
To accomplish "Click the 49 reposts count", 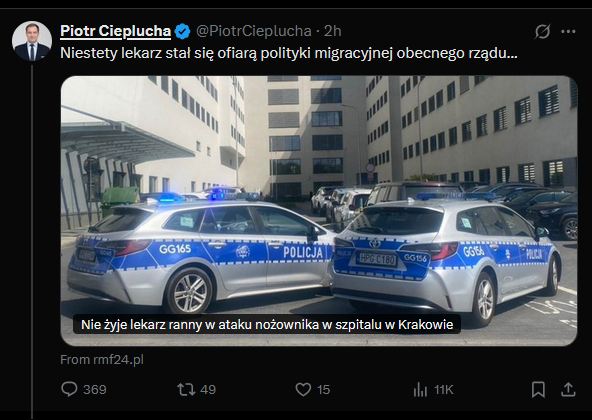I will [x=208, y=389].
